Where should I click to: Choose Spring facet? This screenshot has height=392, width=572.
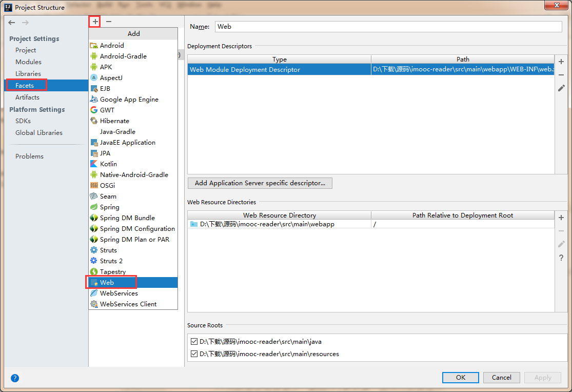click(x=133, y=207)
